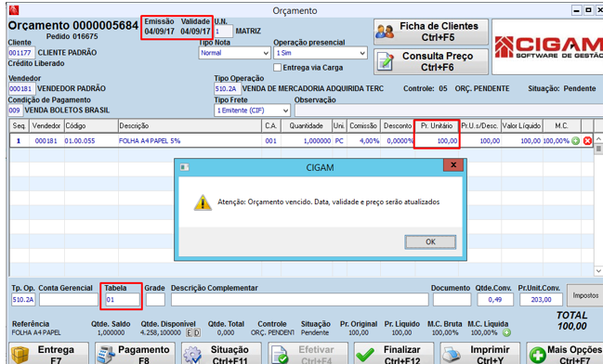
Task: Click the Valor Líquido column header
Action: [x=521, y=125]
